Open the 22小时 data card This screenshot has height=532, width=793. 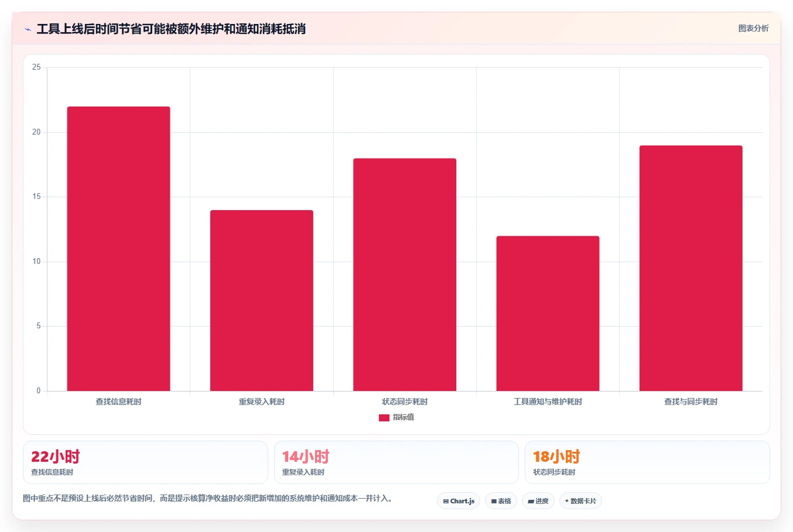pos(145,462)
